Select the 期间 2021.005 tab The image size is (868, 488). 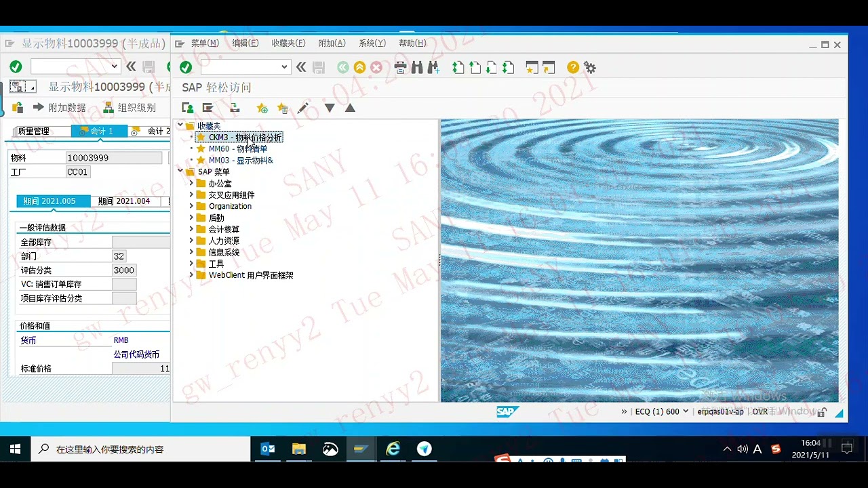[54, 201]
